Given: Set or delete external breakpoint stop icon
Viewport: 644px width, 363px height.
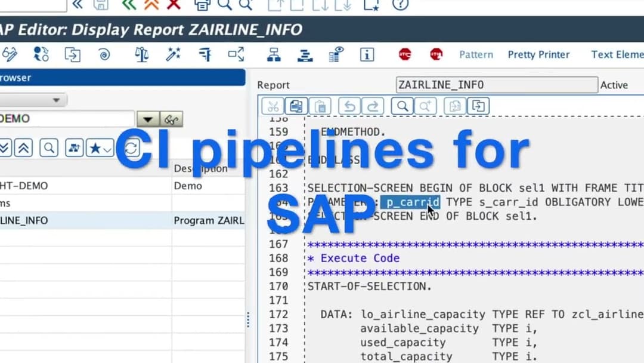Looking at the screenshot, I should (x=436, y=54).
